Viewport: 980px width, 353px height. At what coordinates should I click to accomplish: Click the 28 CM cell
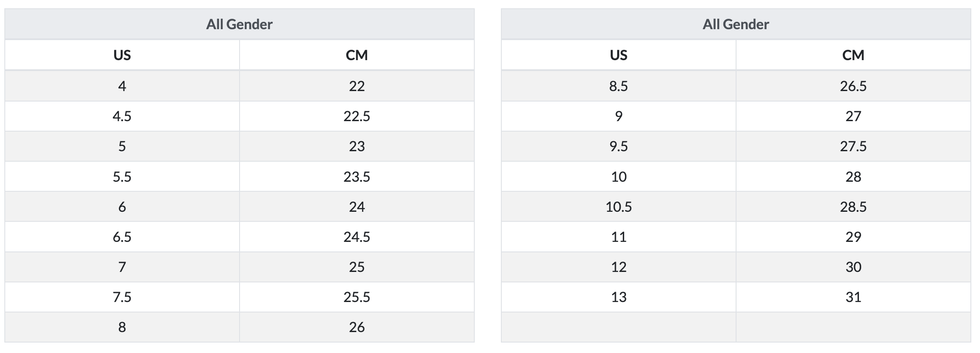tap(853, 177)
